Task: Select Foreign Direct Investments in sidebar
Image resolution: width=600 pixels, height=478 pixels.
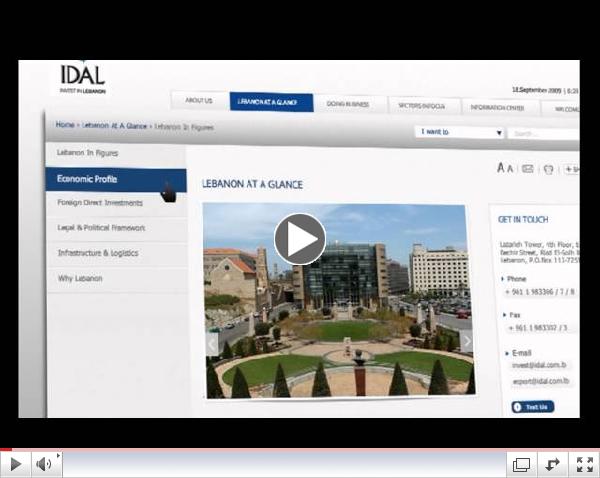Action: 116,203
